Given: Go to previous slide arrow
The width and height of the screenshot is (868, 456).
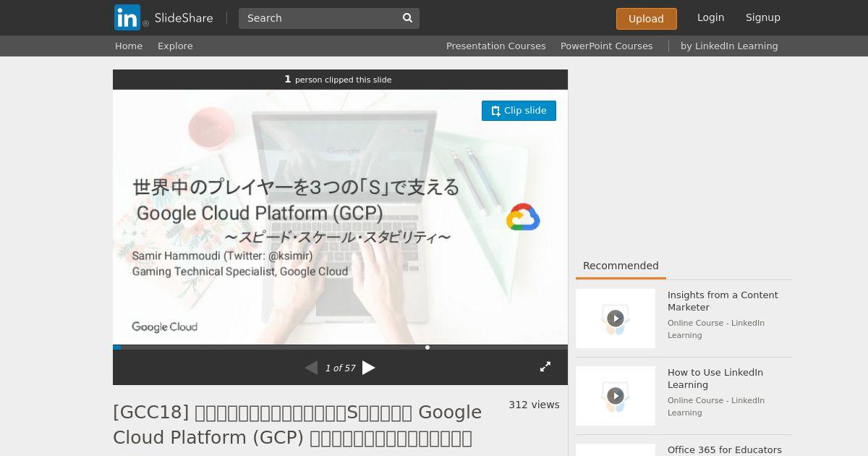Looking at the screenshot, I should 311,368.
